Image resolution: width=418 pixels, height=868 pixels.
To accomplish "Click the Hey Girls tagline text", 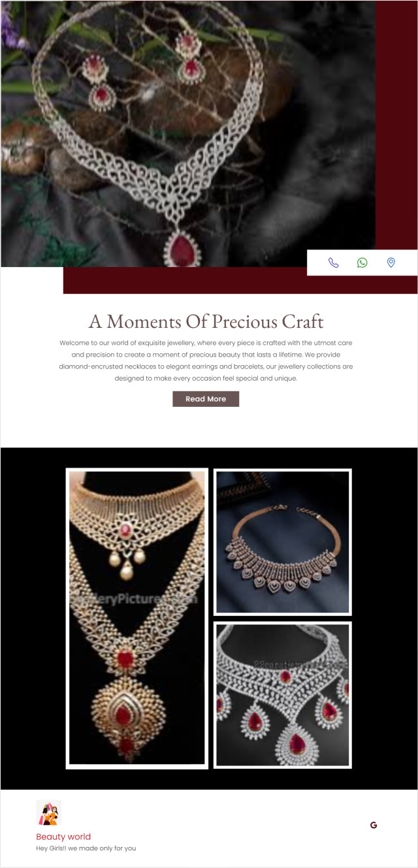I will pyautogui.click(x=86, y=848).
